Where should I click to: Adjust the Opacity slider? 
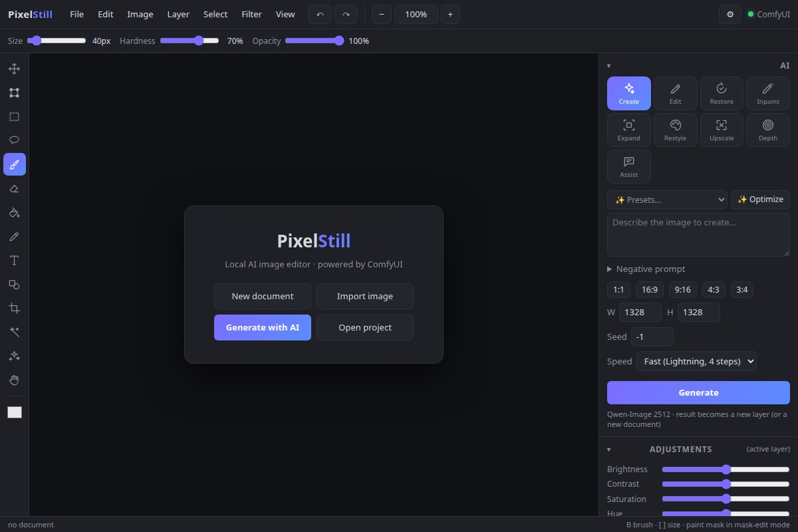315,41
